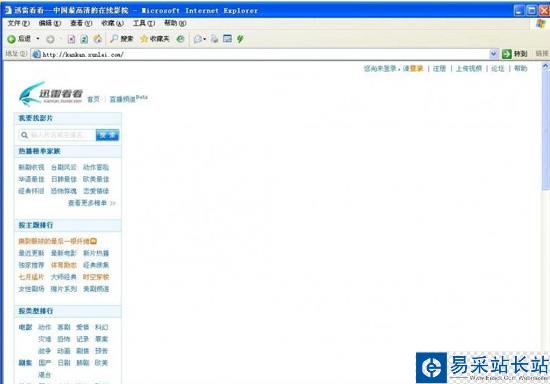
Task: Open the address bar history dropdown
Action: pos(494,54)
